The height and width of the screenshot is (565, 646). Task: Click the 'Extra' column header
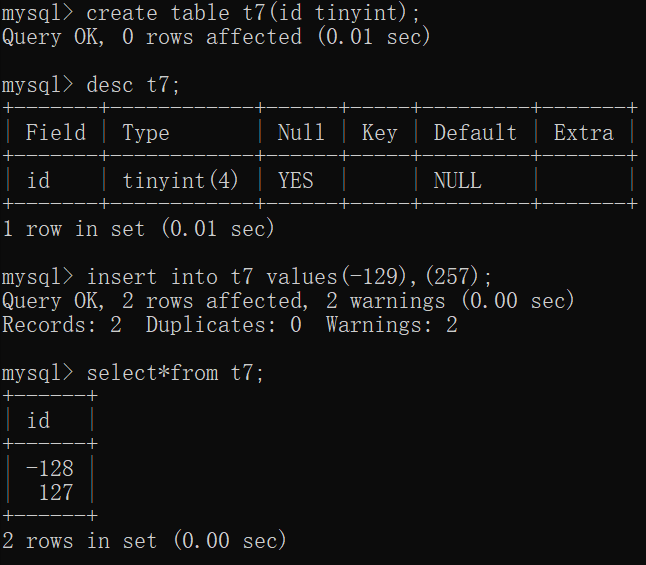584,133
